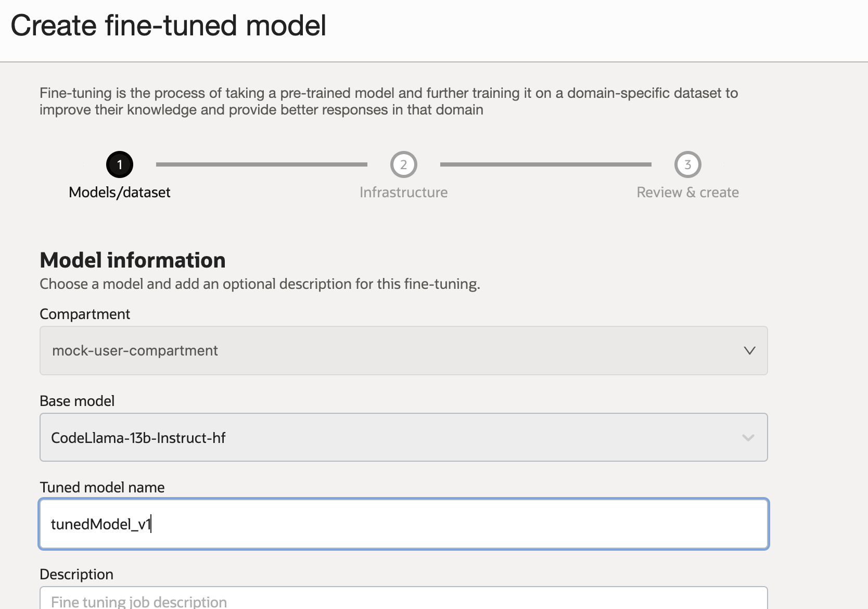
Task: Click the step 1 circle icon
Action: (x=120, y=164)
